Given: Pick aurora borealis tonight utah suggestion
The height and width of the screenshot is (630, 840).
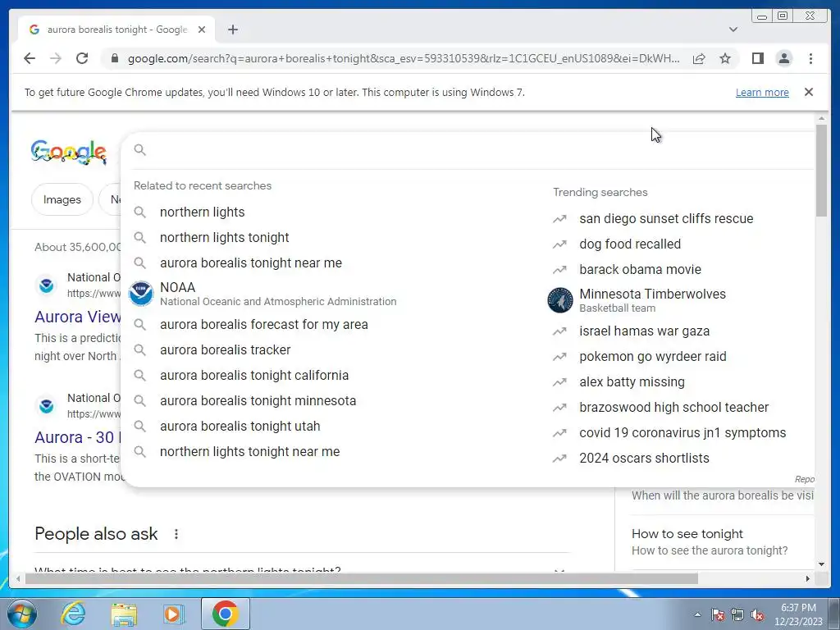Looking at the screenshot, I should point(240,427).
